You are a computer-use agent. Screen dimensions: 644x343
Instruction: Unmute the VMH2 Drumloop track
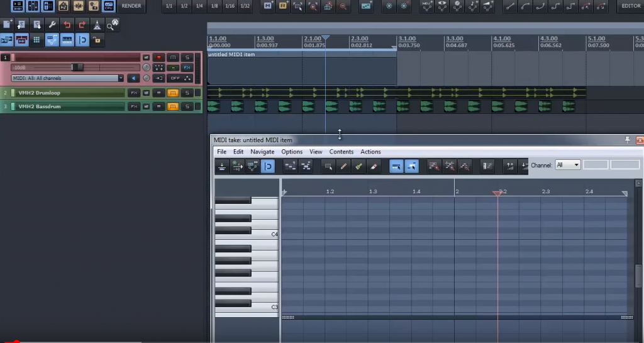(173, 93)
